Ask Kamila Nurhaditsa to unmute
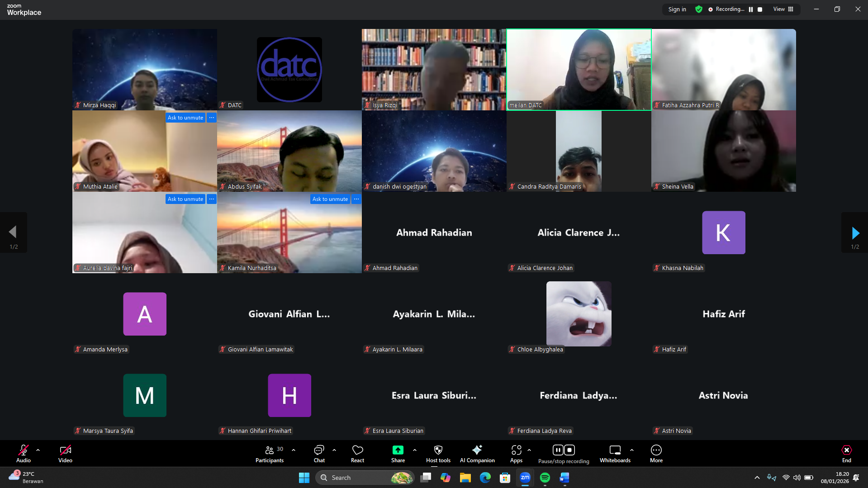 330,199
